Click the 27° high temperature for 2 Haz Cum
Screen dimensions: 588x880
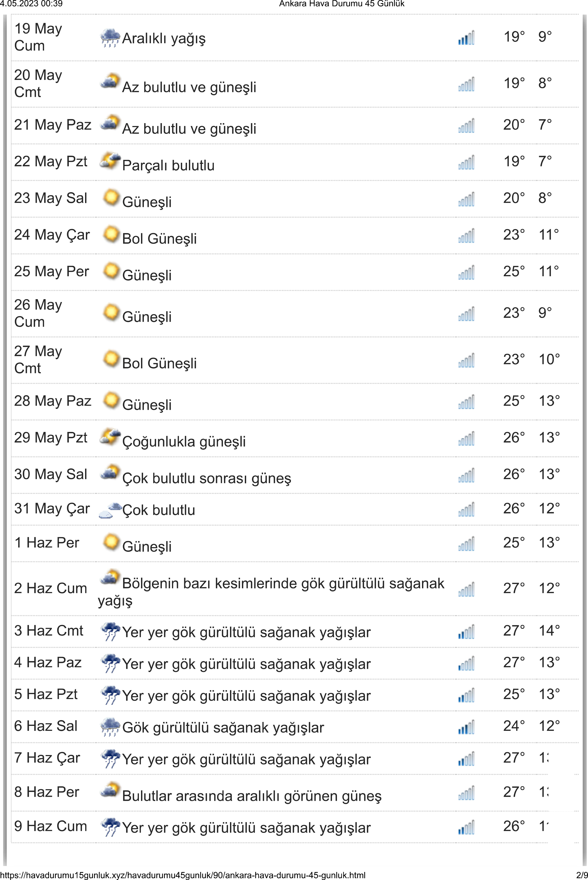click(x=514, y=588)
